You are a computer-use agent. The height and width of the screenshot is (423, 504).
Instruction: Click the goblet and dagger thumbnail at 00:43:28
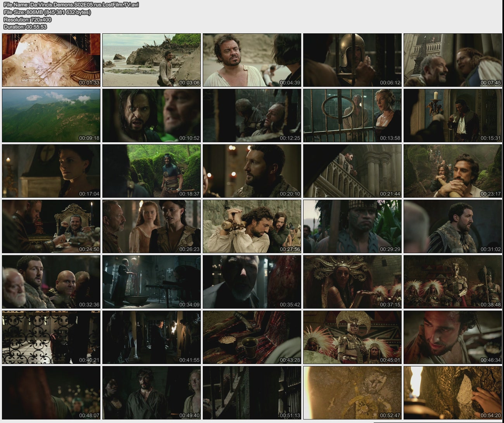click(x=252, y=337)
